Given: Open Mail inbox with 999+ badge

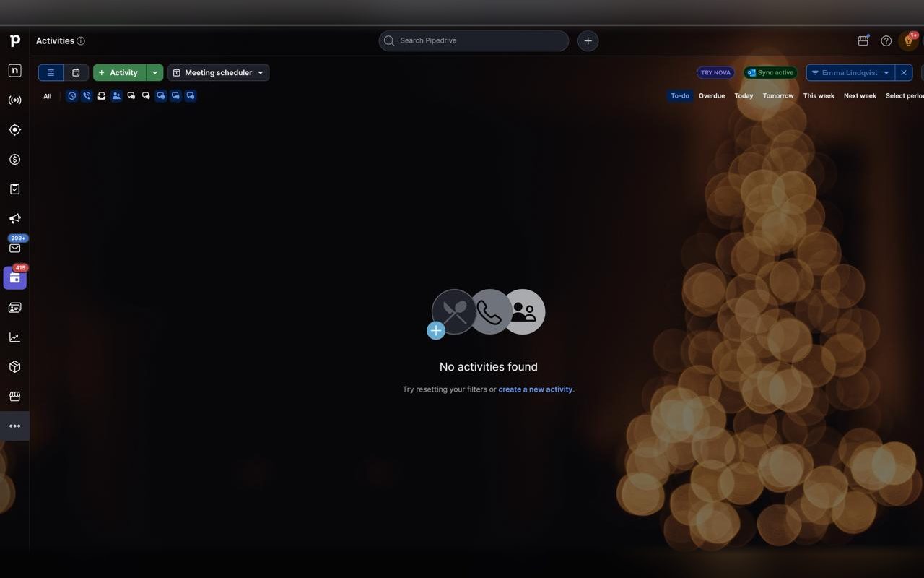Looking at the screenshot, I should (x=14, y=248).
